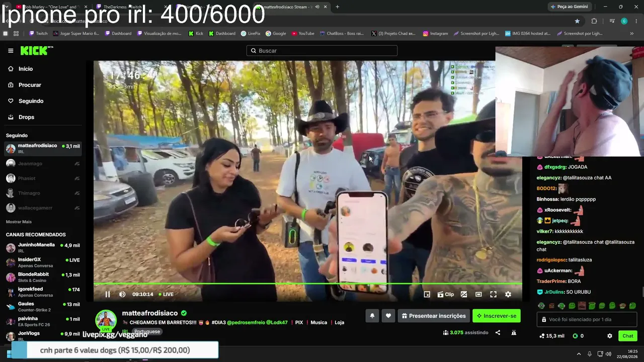Viewport: 644px width, 362px height.
Task: Open the recommended JuninhoManella channel
Action: (x=43, y=248)
